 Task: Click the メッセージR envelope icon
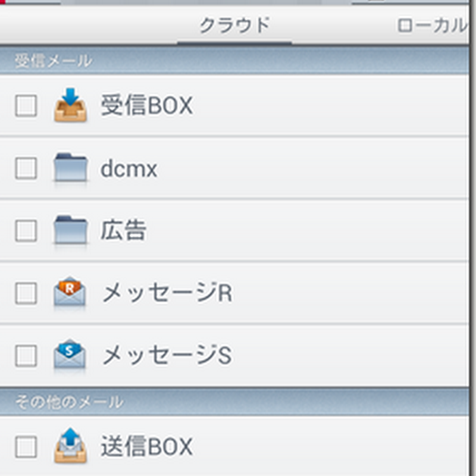click(70, 293)
